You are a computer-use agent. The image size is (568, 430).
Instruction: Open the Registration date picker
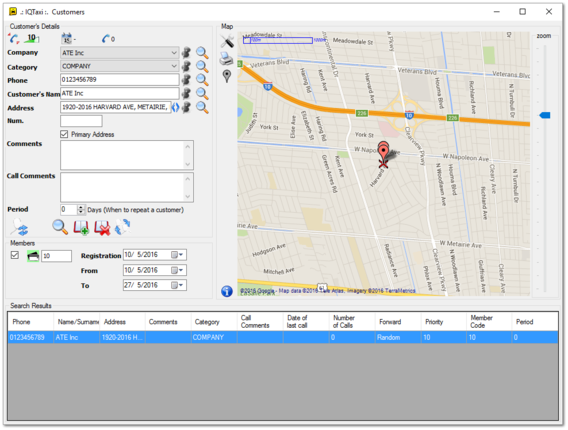click(178, 255)
